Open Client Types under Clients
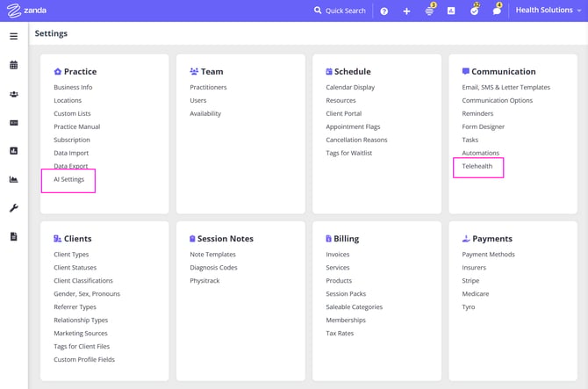 71,255
